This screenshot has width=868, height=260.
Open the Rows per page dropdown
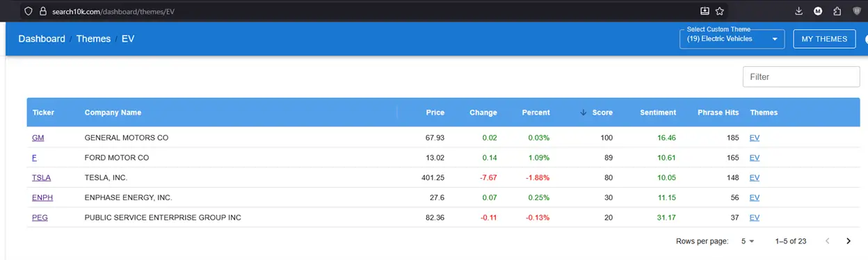[748, 241]
